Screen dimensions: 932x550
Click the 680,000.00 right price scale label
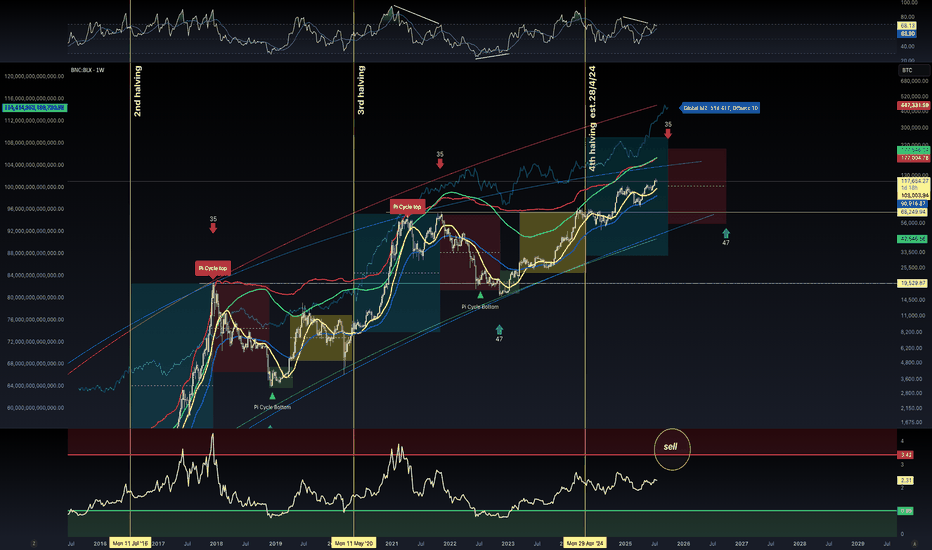coord(914,81)
